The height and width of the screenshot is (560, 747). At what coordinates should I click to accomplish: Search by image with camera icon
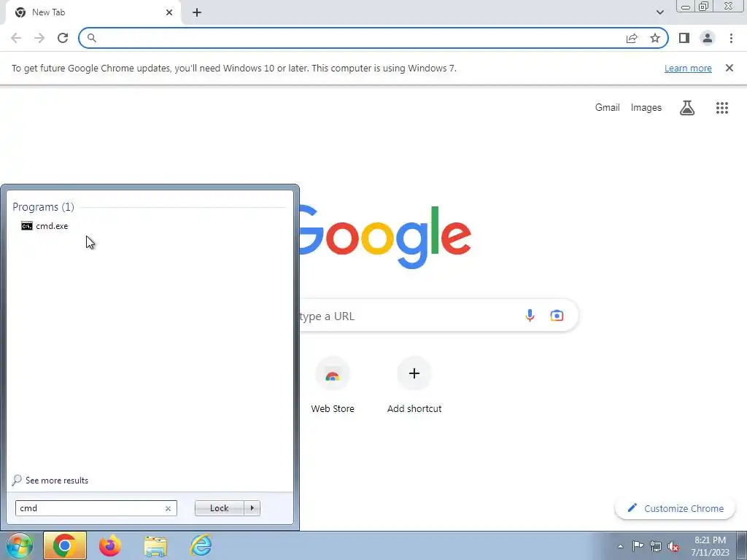click(557, 315)
